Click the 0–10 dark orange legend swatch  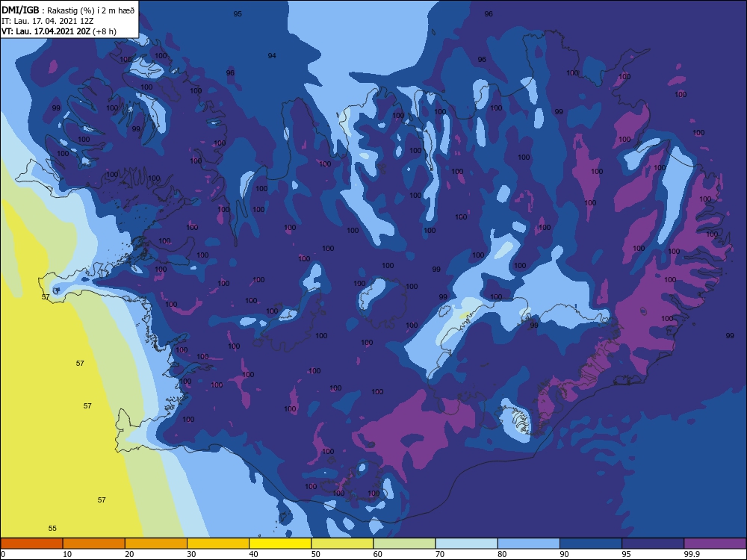(x=31, y=544)
